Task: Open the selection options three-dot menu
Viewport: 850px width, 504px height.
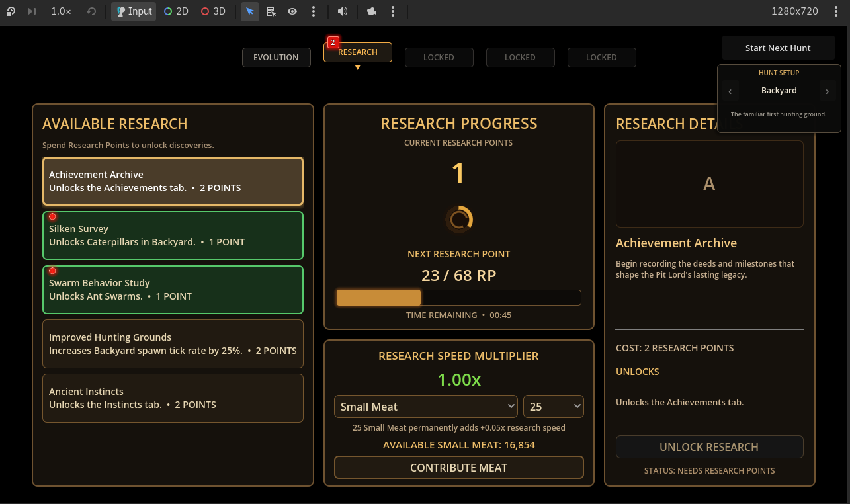Action: 313,11
